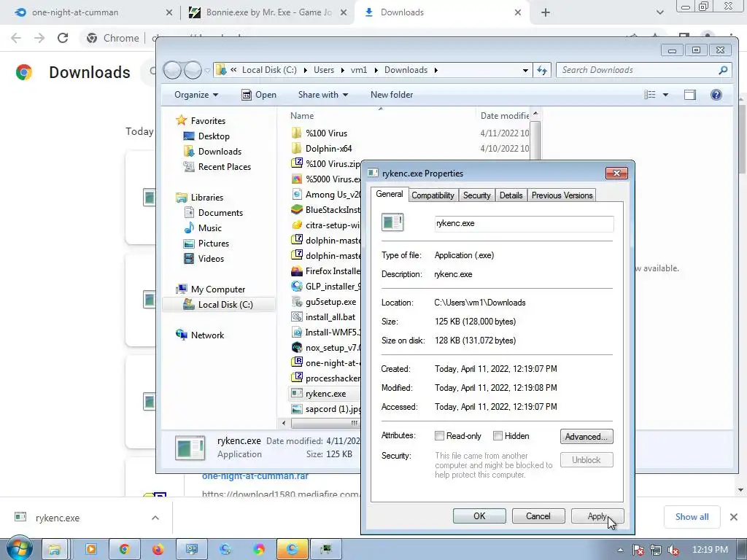Click the volume muted tray icon
747x560 pixels.
coord(673,550)
